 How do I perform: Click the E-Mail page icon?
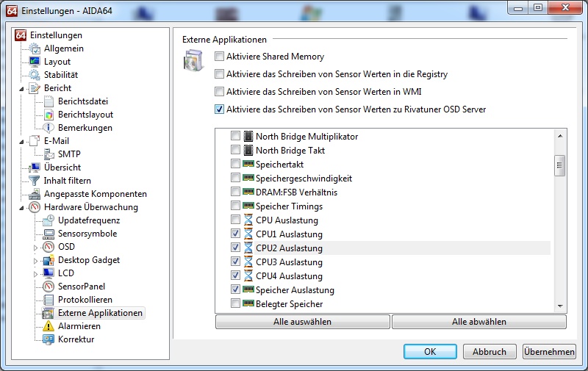pos(35,141)
